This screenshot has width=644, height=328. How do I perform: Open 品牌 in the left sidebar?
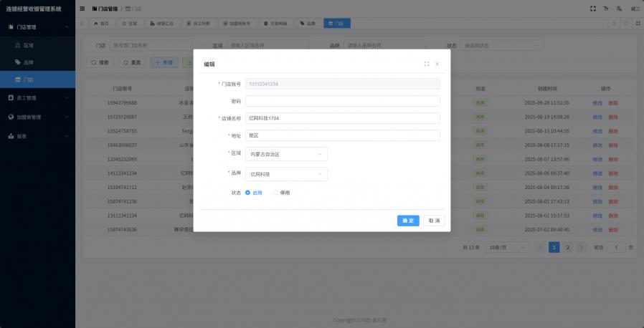29,62
